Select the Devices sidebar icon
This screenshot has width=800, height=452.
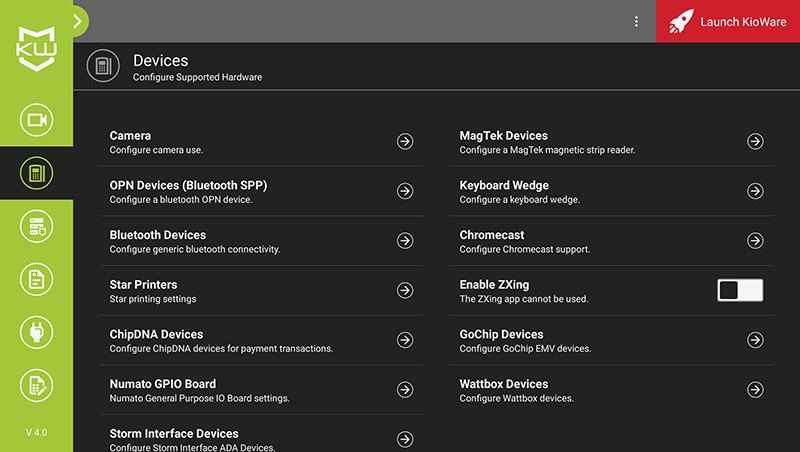(36, 173)
